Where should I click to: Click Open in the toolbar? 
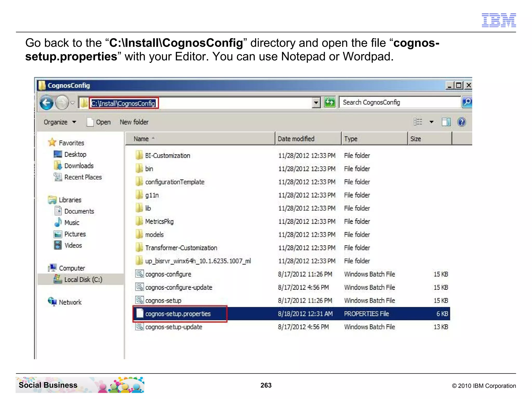pyautogui.click(x=99, y=122)
